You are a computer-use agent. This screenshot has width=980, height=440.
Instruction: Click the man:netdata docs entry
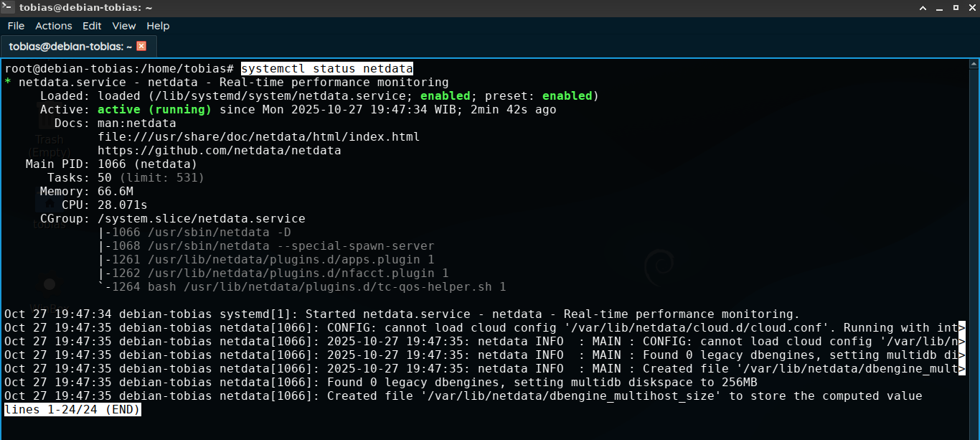tap(136, 123)
